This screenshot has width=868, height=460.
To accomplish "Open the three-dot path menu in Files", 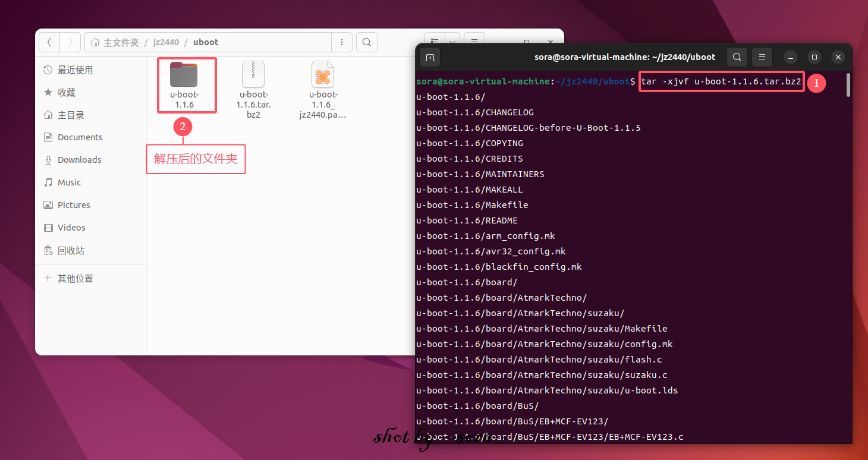I will tap(342, 42).
